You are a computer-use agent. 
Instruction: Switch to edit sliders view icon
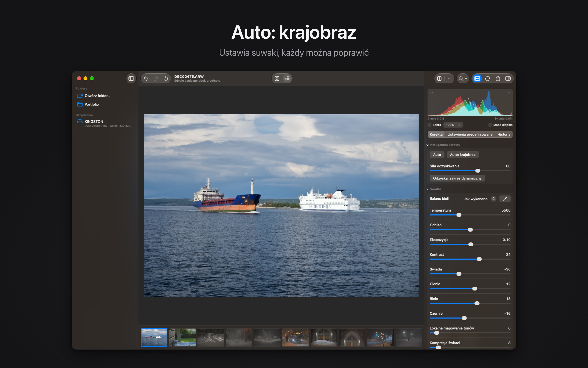point(287,78)
